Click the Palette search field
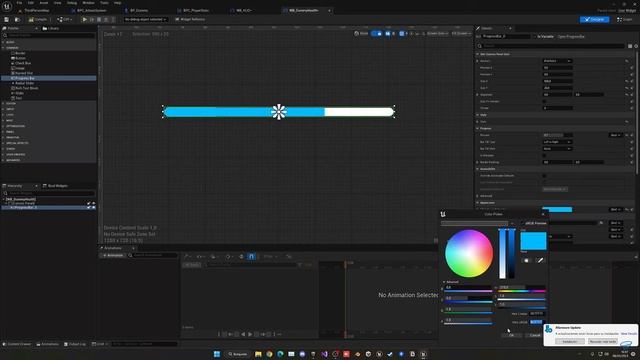The image size is (640, 360). (49, 36)
